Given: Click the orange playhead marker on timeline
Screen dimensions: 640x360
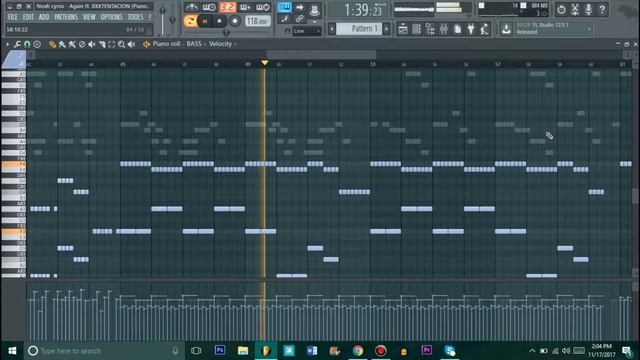Looking at the screenshot, I should [264, 62].
